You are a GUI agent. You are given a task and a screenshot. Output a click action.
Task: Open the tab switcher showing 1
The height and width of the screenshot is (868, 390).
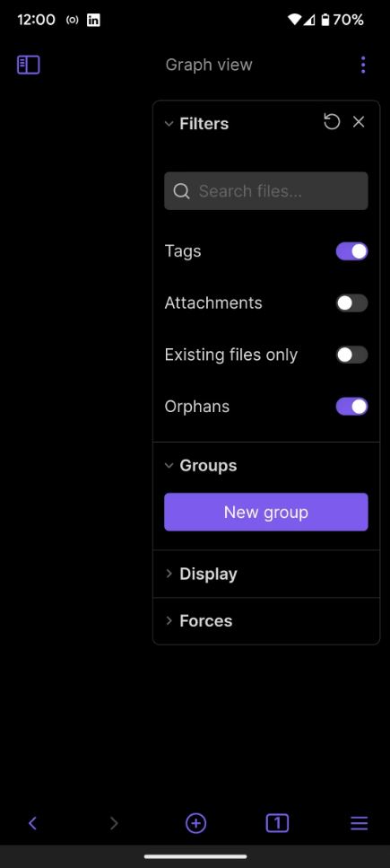(x=277, y=823)
